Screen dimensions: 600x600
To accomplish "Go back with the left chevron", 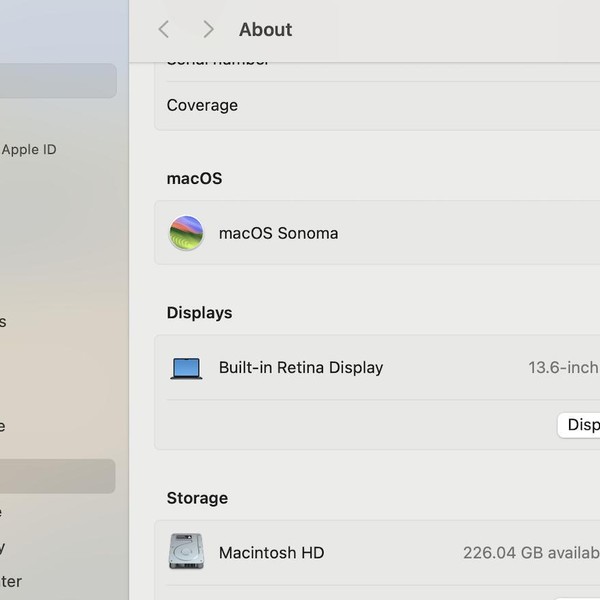I will pyautogui.click(x=164, y=29).
